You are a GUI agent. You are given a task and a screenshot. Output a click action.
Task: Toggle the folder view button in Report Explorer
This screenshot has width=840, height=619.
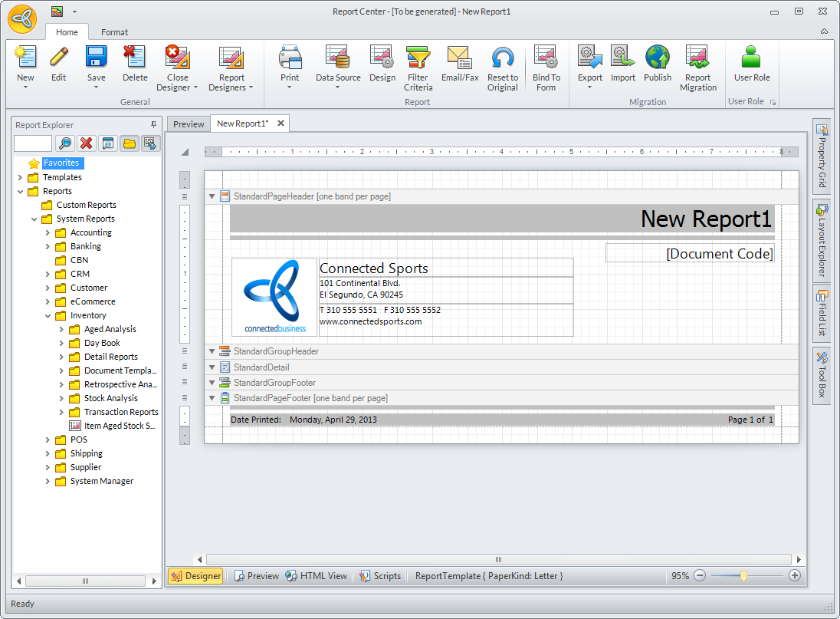click(x=130, y=143)
